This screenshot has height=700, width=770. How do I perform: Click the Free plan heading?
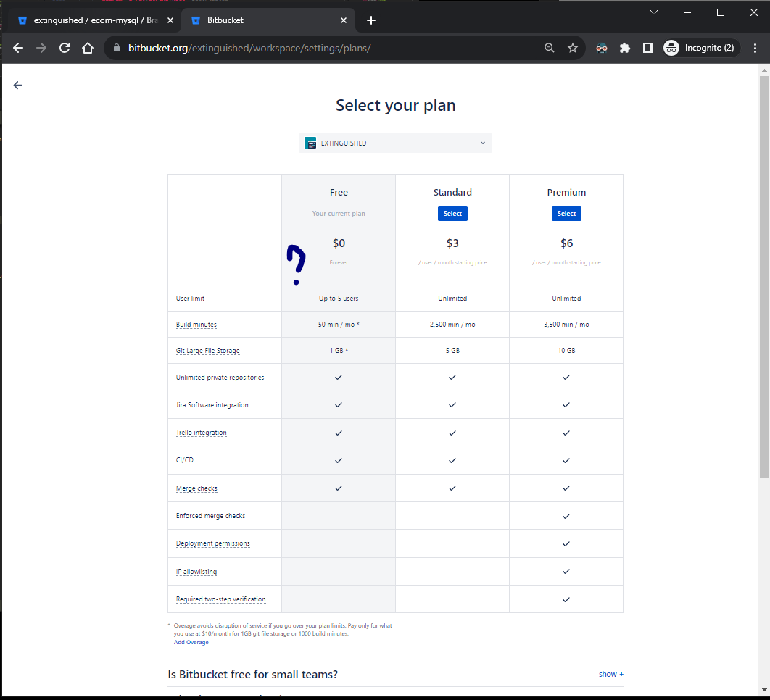339,193
